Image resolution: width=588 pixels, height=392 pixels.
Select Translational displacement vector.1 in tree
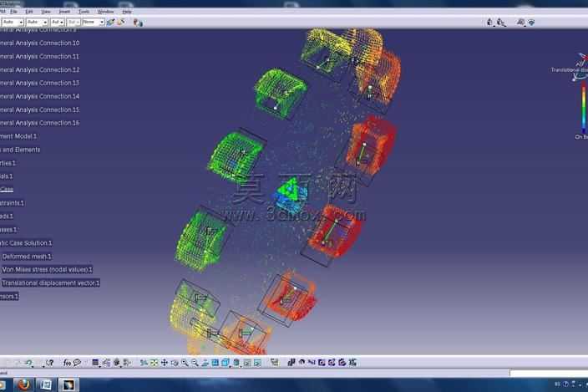click(x=51, y=283)
